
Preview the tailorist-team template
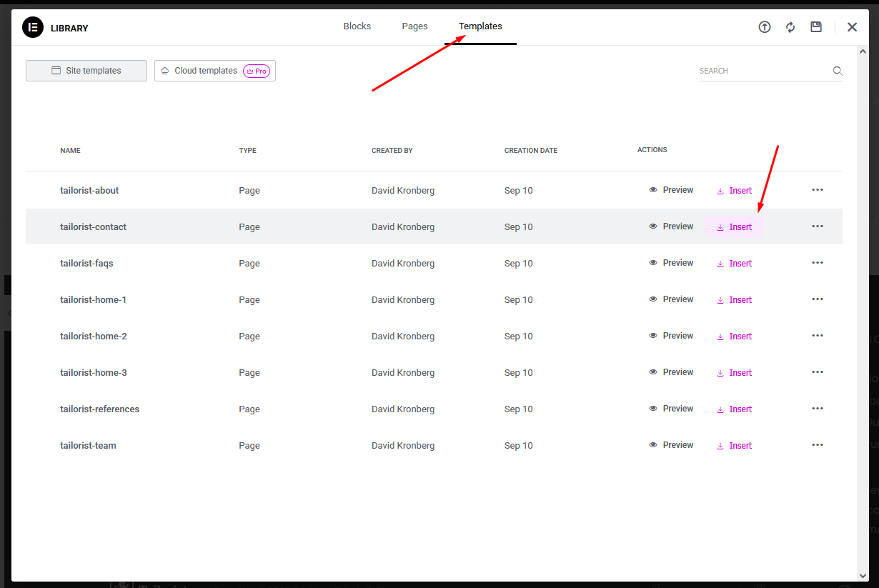point(671,445)
